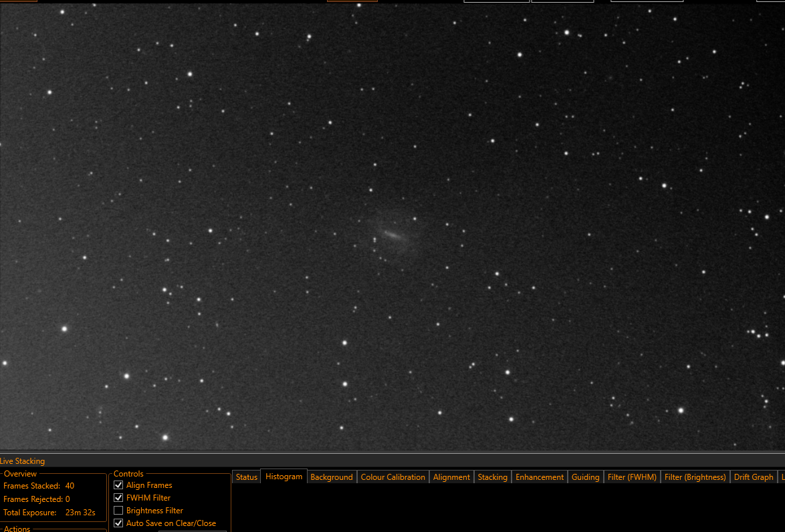Switch to the Status tab
The image size is (785, 532).
246,477
